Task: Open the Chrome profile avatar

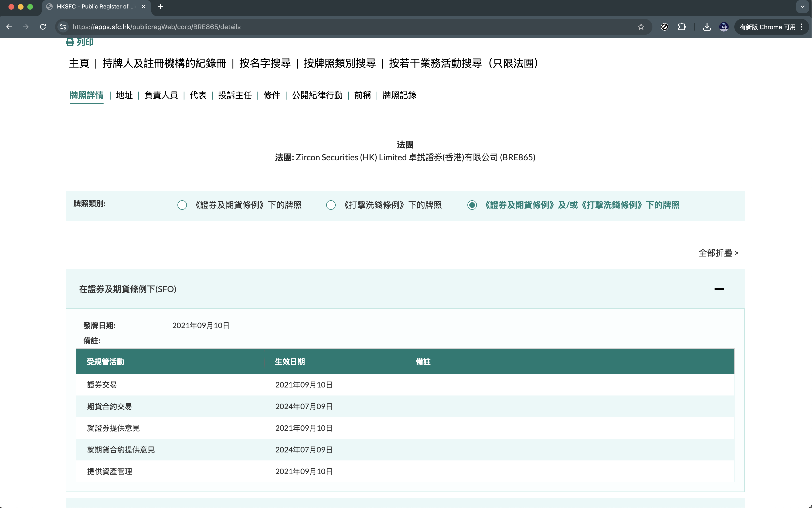Action: point(724,27)
